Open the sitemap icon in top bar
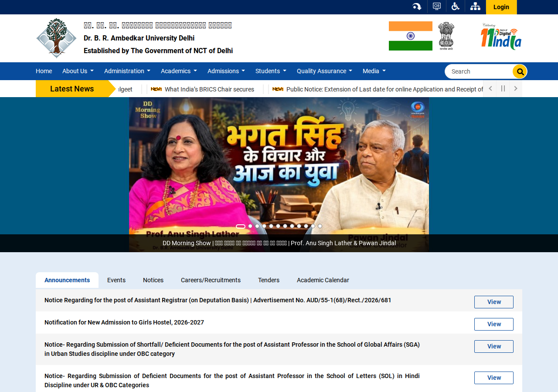Image resolution: width=558 pixels, height=392 pixels. [475, 7]
